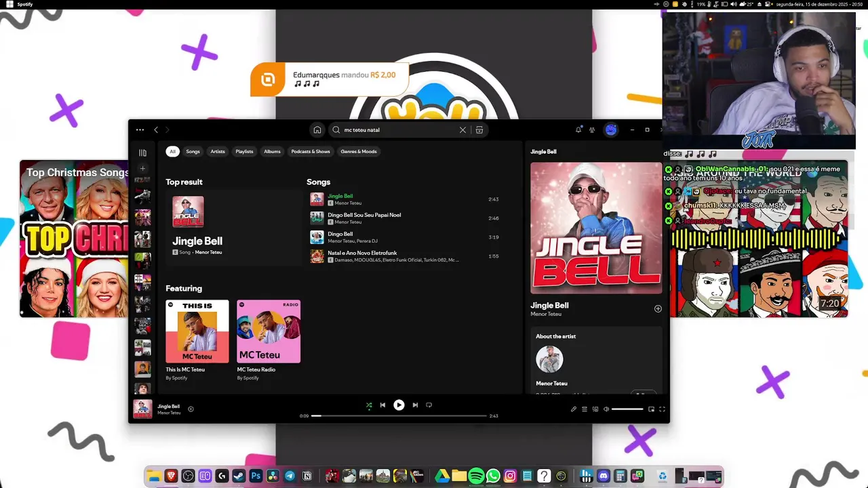Click the play button in the player
Image resolution: width=868 pixels, height=488 pixels.
coord(399,405)
